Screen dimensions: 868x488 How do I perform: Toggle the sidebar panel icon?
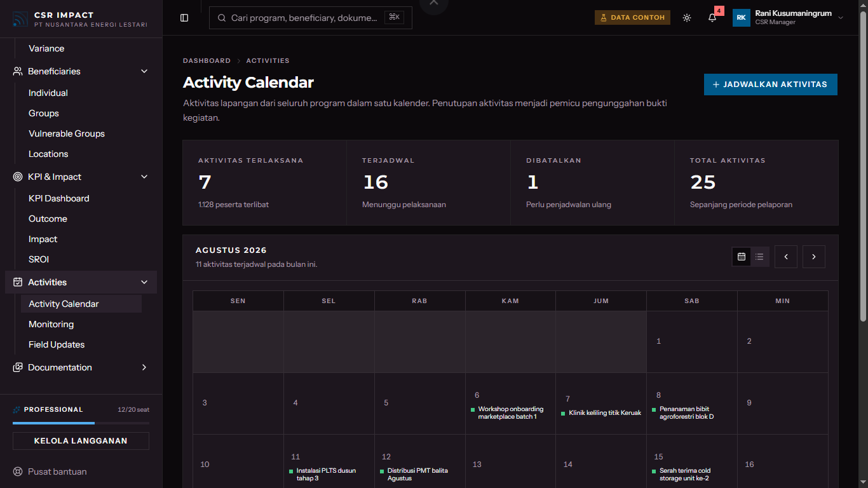184,18
